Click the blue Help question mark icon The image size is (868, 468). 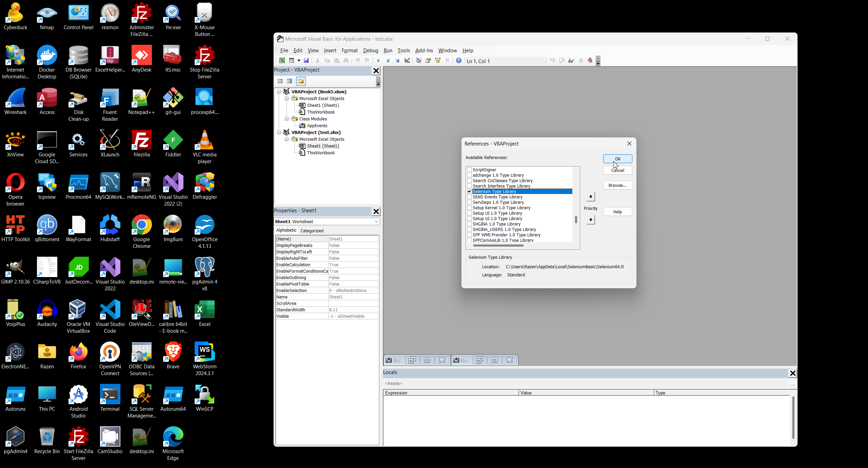coord(458,61)
